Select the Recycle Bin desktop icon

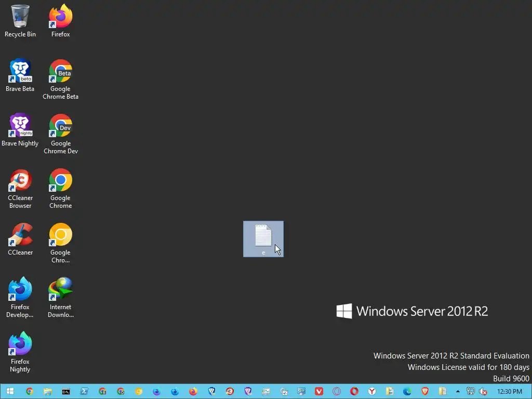20,20
